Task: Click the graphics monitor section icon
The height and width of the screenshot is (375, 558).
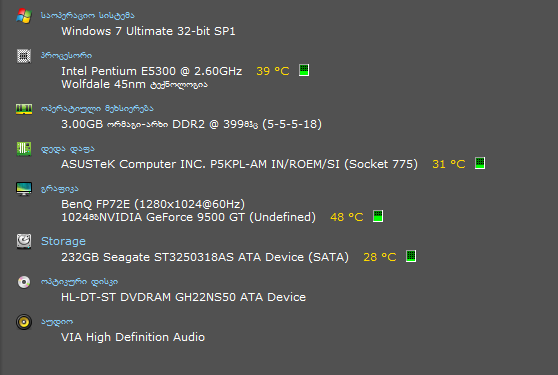Action: coord(24,189)
